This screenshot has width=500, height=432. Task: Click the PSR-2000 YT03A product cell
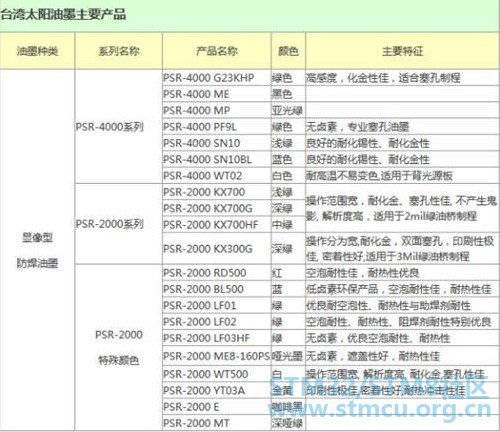pos(217,390)
